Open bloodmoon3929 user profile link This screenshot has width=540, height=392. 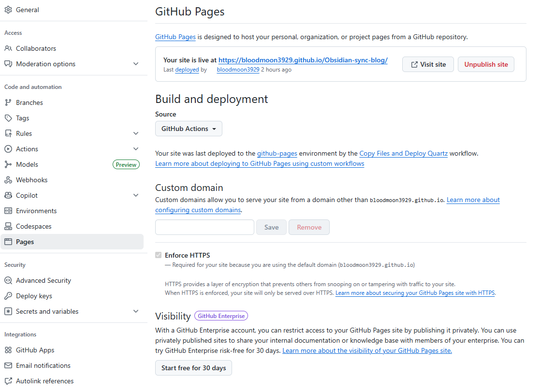click(238, 70)
